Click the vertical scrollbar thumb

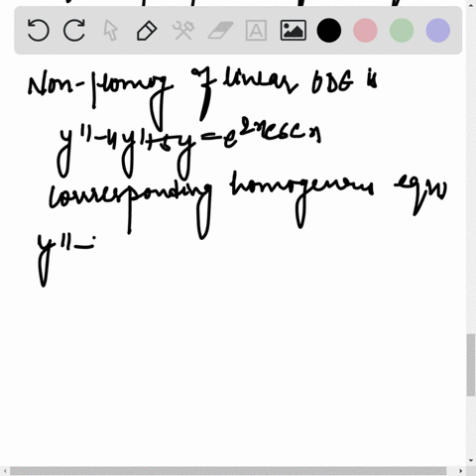pos(471,365)
